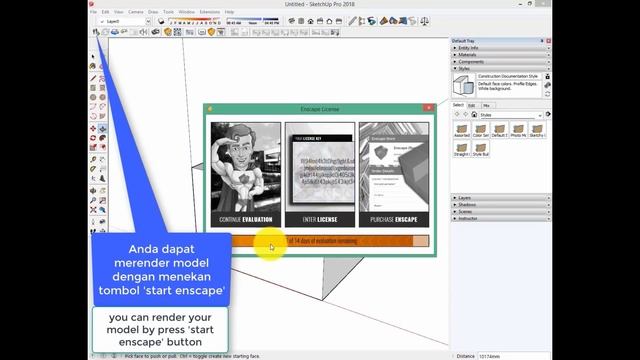Activate the Zoom magnifier tool

(x=93, y=200)
